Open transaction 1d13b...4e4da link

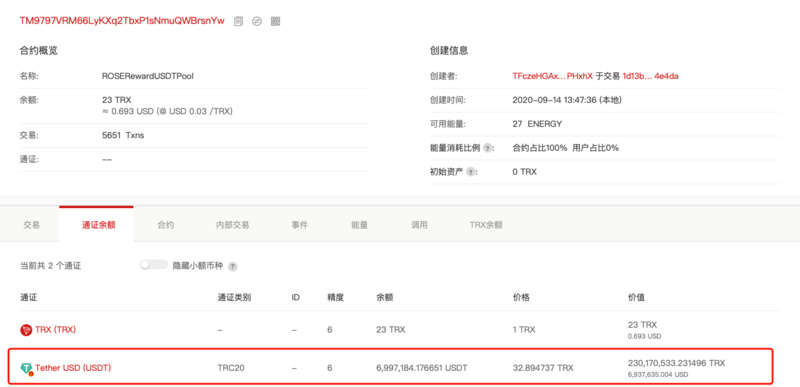point(650,76)
